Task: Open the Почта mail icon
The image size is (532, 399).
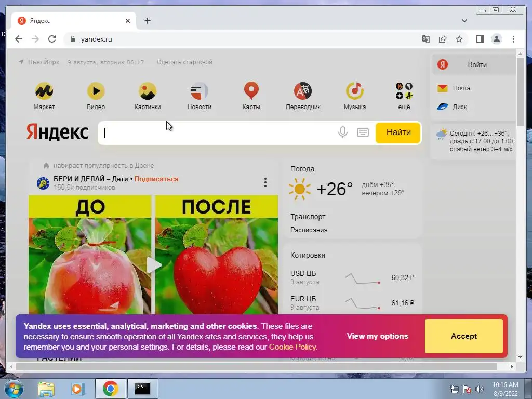Action: 443,88
